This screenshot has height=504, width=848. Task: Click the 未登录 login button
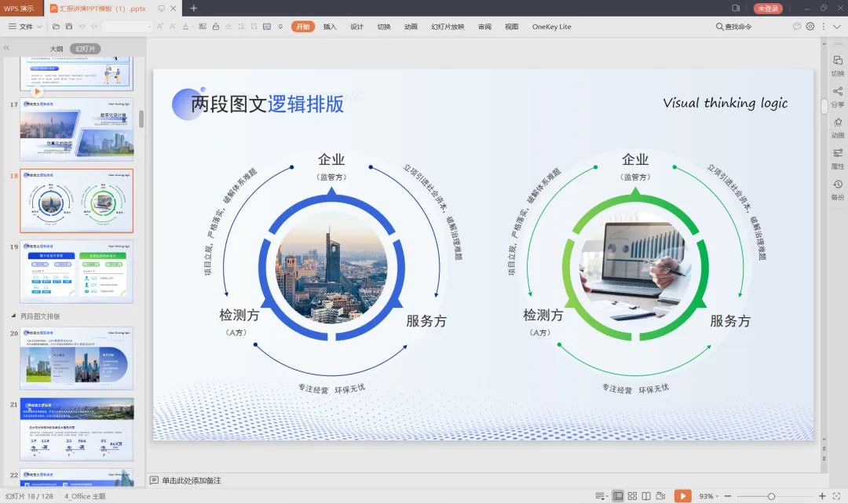[x=768, y=8]
